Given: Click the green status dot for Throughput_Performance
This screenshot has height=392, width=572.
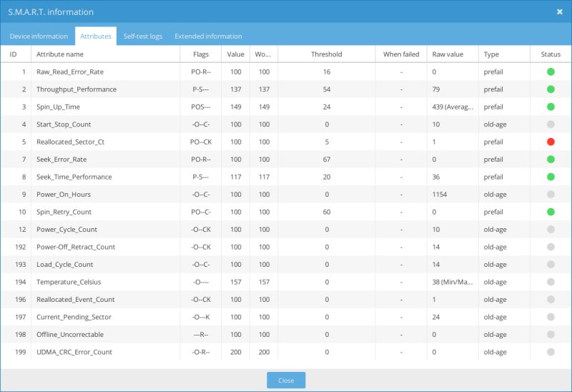Looking at the screenshot, I should pyautogui.click(x=551, y=89).
